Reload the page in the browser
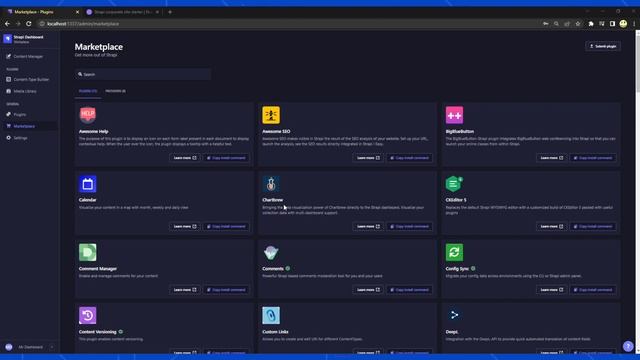 [29, 24]
